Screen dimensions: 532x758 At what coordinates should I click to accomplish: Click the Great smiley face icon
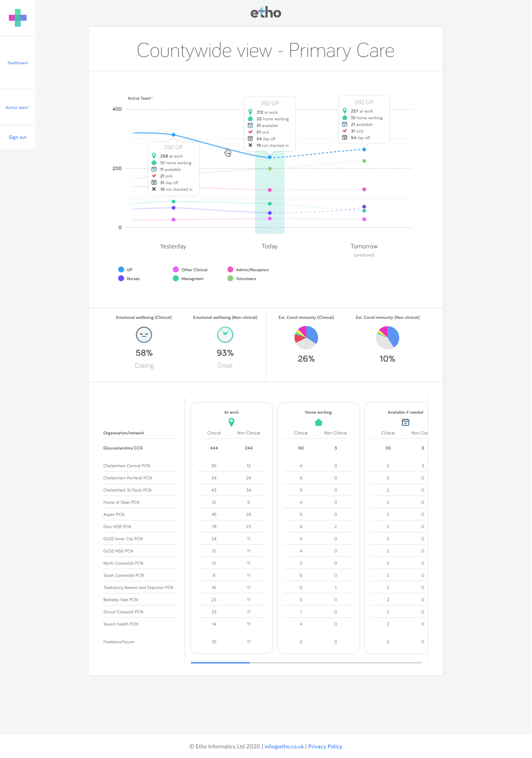click(225, 335)
